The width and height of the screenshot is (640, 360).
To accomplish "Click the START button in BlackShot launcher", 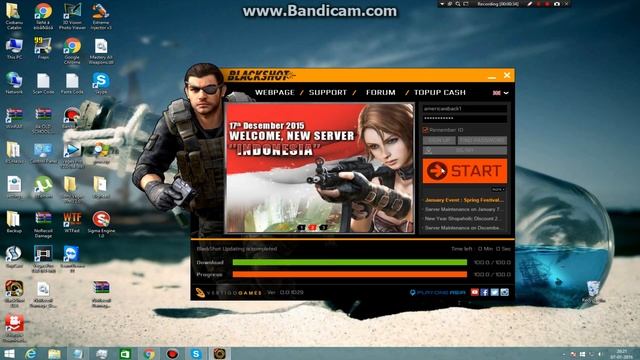I will pos(465,171).
